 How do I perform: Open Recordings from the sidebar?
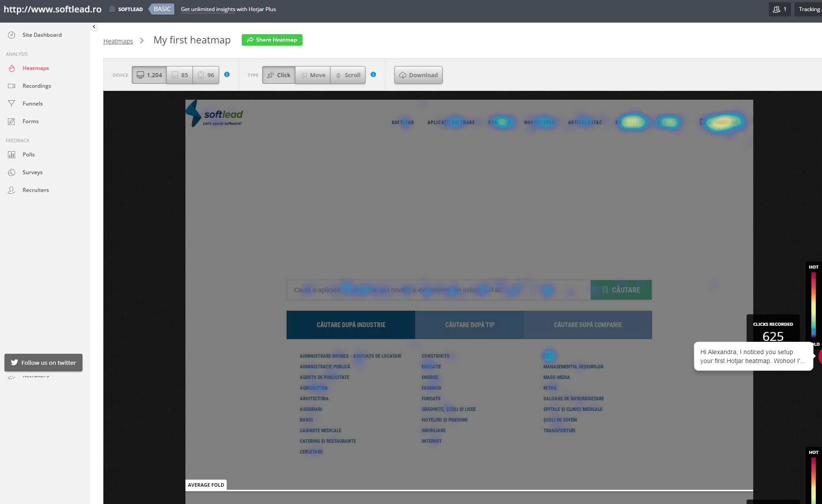(36, 86)
